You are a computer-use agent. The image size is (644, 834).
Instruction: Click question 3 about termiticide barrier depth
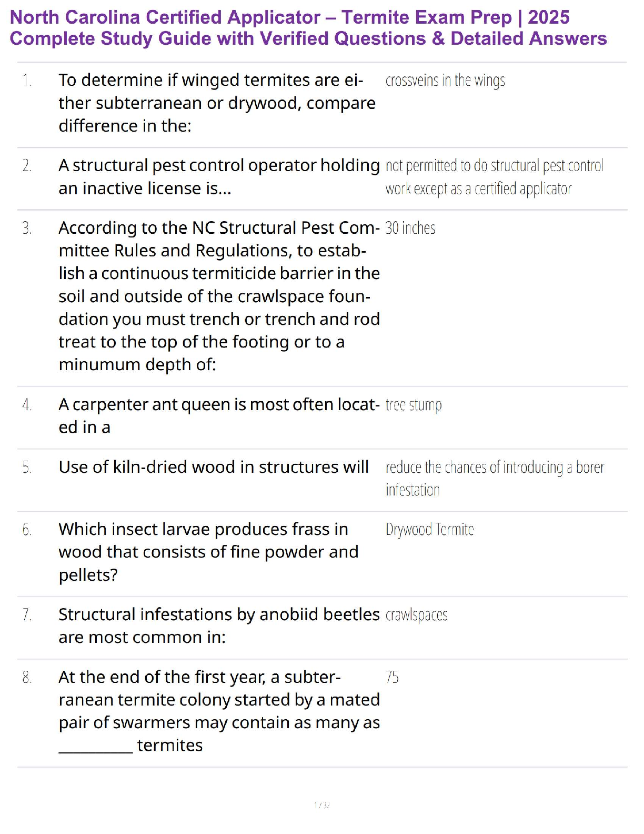[218, 296]
